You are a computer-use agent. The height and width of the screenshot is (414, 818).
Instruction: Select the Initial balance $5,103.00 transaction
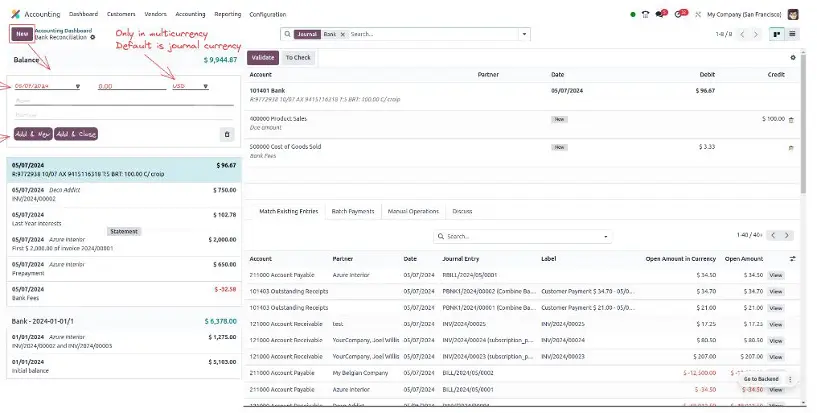[x=124, y=366]
